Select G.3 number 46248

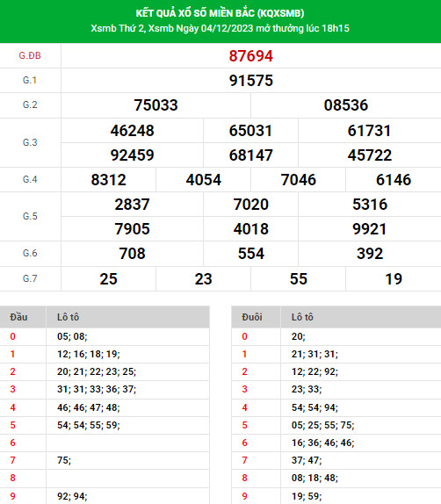(132, 131)
